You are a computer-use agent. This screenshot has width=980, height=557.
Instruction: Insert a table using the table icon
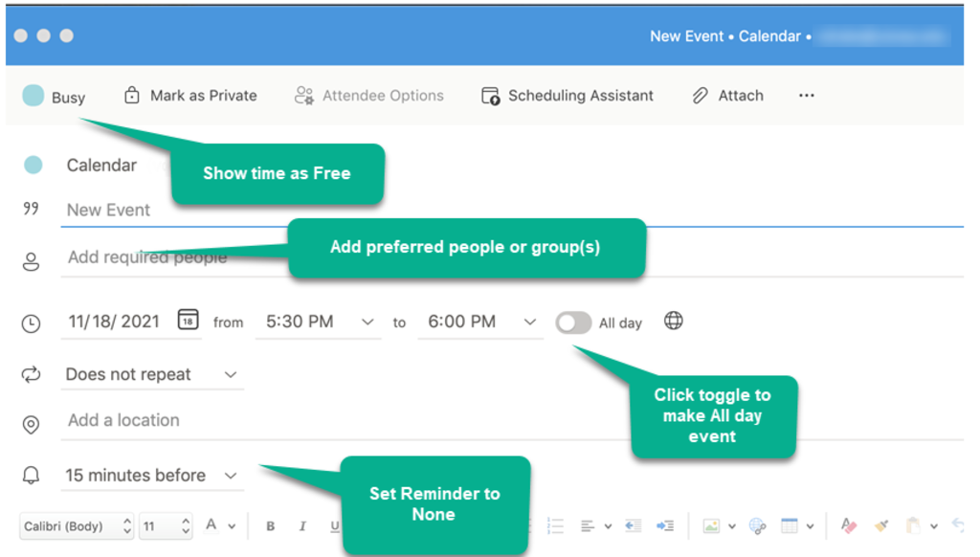(x=790, y=525)
